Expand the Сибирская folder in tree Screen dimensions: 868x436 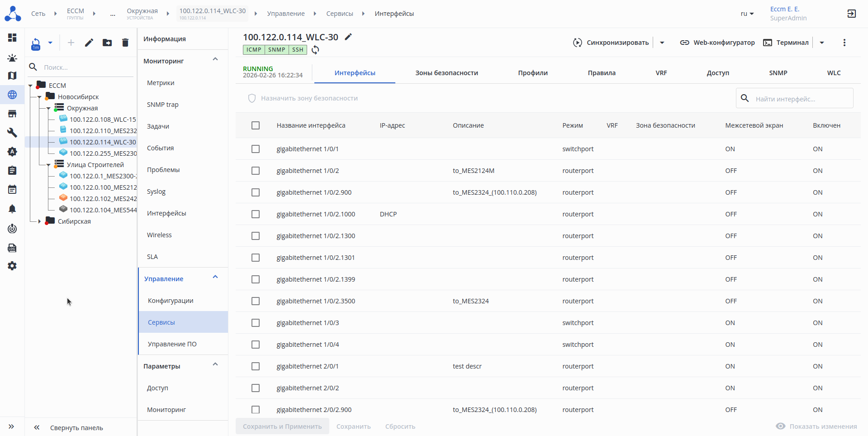[x=40, y=221]
